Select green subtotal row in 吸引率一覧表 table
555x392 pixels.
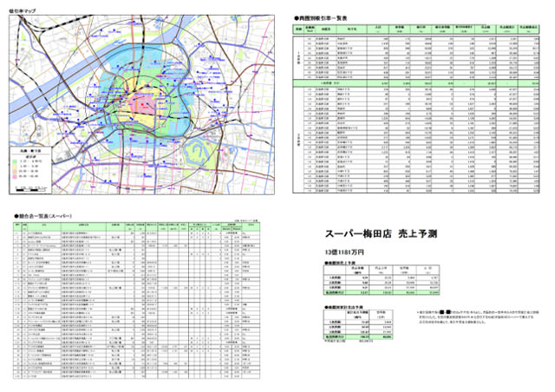pos(416,83)
